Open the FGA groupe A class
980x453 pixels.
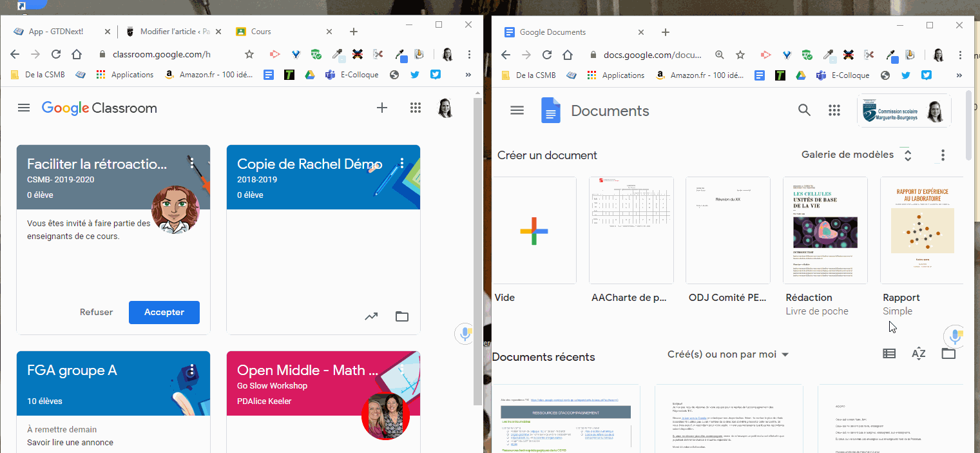tap(72, 371)
